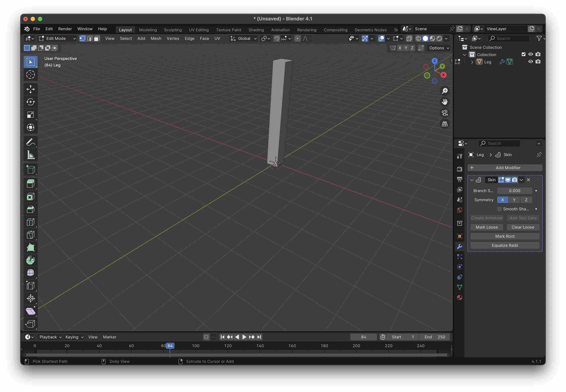Viewport: 566px width, 392px height.
Task: Open the Material properties tab icon
Action: coord(460,298)
